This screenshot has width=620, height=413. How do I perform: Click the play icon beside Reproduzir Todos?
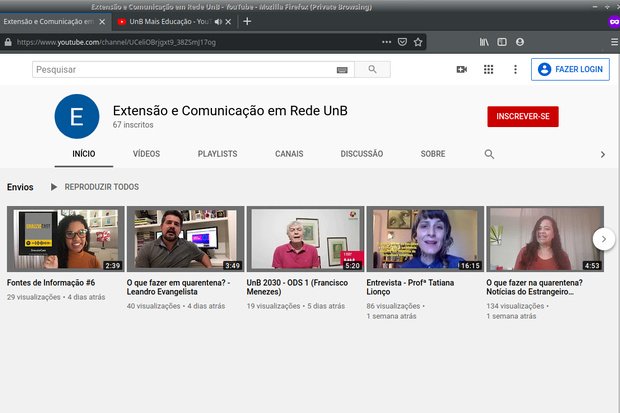(54, 187)
